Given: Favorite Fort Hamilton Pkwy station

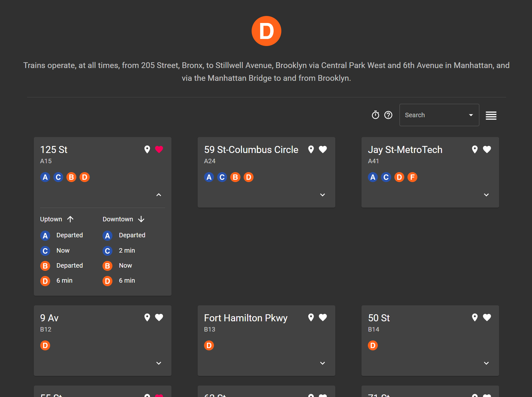Looking at the screenshot, I should pos(323,317).
